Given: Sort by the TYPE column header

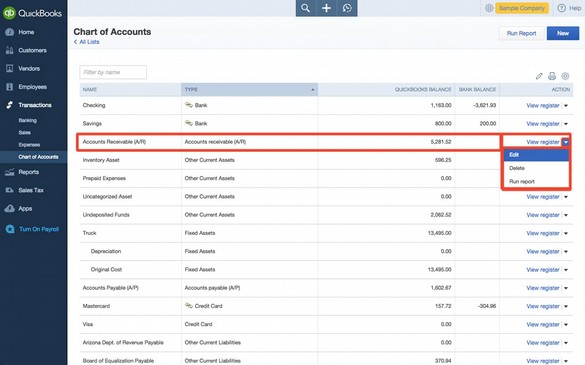Looking at the screenshot, I should coord(249,90).
